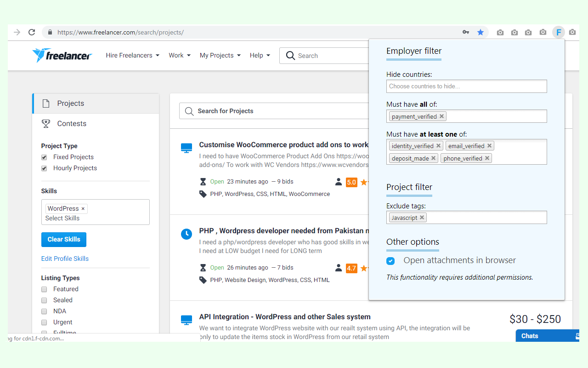The width and height of the screenshot is (588, 368).
Task: Open the Chats panel
Action: pyautogui.click(x=548, y=336)
